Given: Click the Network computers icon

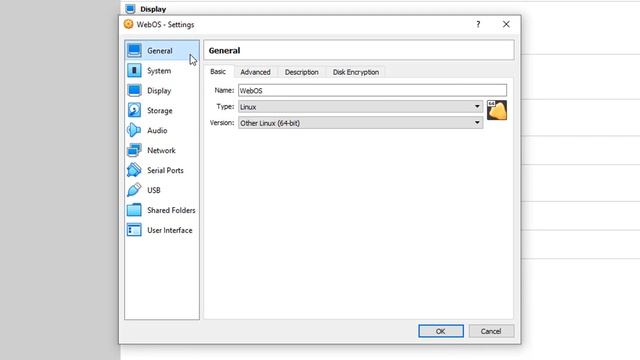Looking at the screenshot, I should (134, 150).
